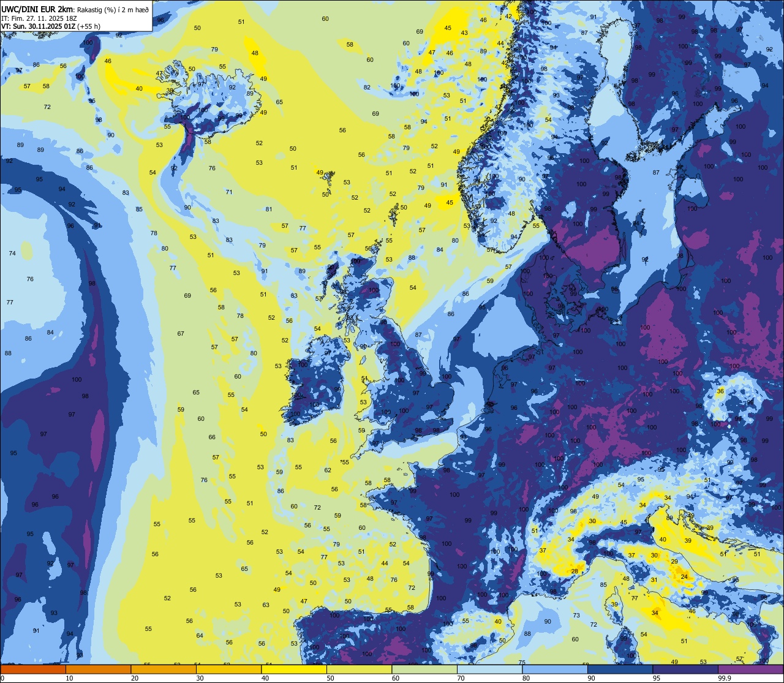
Task: Click the humidity value '64' on the map
Action: [200, 635]
